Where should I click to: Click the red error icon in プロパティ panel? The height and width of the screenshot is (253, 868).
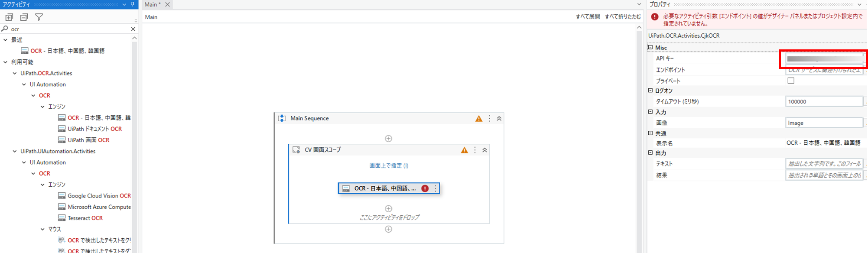pyautogui.click(x=655, y=17)
